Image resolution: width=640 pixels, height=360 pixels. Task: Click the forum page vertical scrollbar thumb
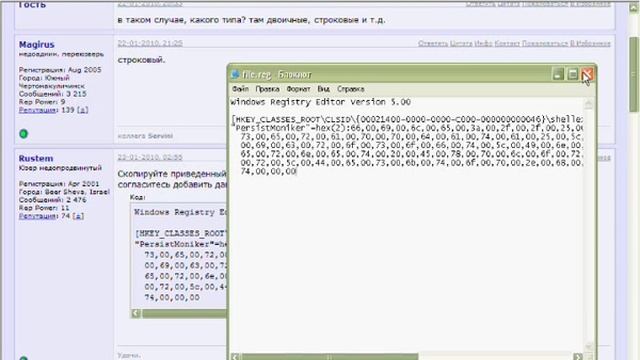tap(634, 74)
